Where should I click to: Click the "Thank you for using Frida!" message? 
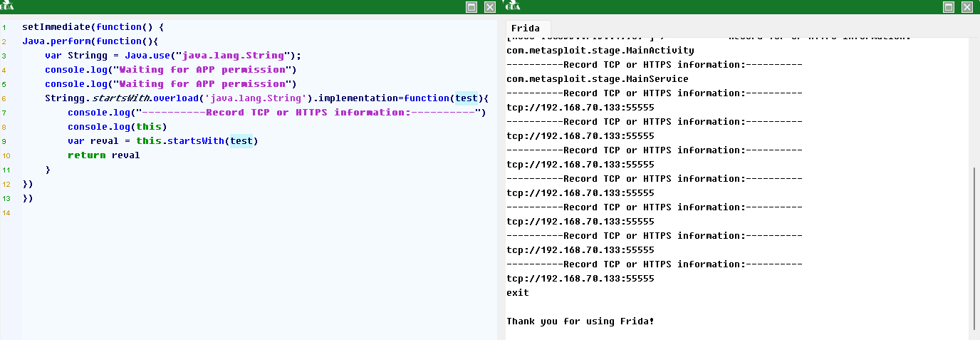pos(580,321)
